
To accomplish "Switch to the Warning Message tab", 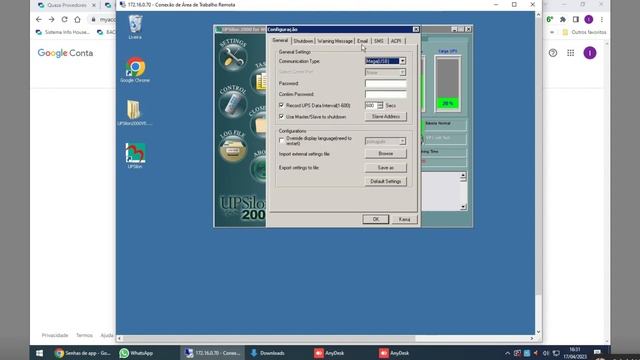I will (335, 41).
